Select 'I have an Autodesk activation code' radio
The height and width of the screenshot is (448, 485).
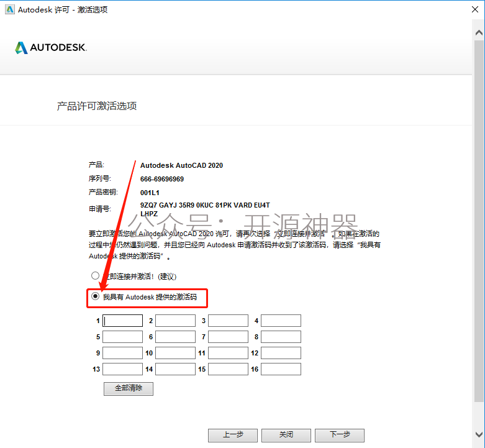pos(95,296)
